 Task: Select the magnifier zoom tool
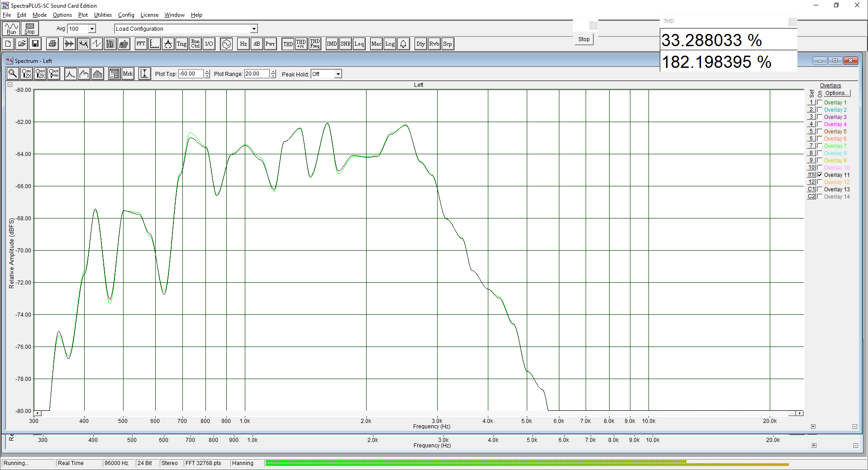point(13,74)
